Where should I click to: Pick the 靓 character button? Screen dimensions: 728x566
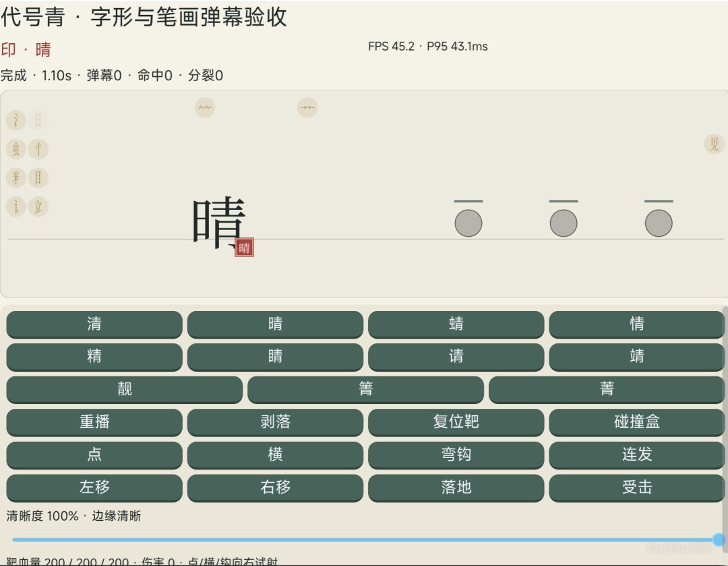pos(125,389)
